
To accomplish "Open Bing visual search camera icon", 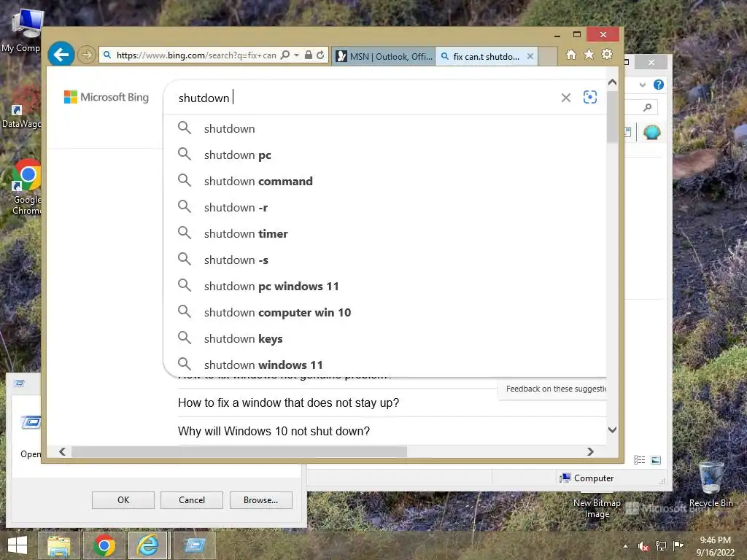I will click(589, 97).
